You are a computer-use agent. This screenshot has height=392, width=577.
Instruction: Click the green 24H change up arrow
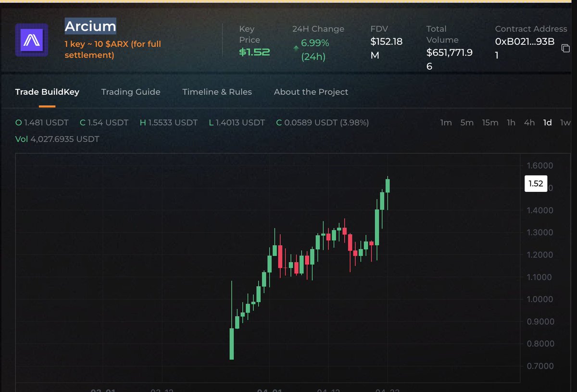295,48
